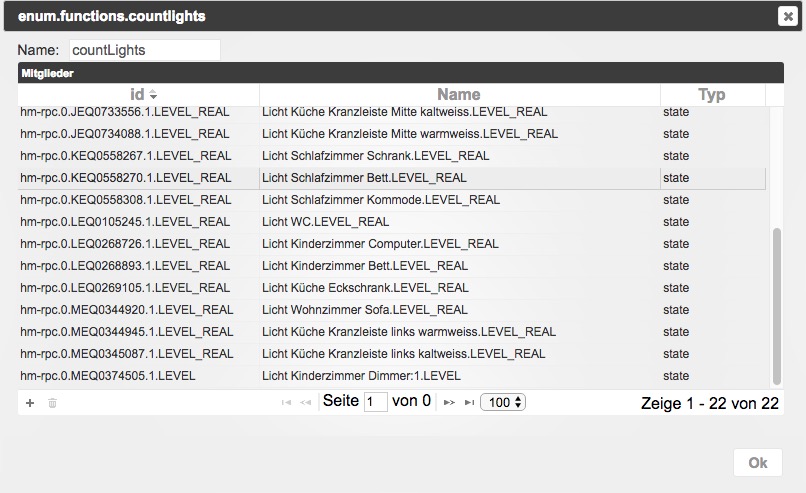Go to previous page of members
Image resolution: width=806 pixels, height=493 pixels.
pos(306,402)
